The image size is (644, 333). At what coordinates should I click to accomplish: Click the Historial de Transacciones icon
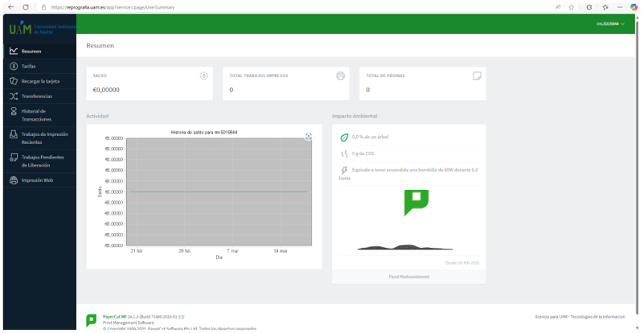tap(14, 112)
